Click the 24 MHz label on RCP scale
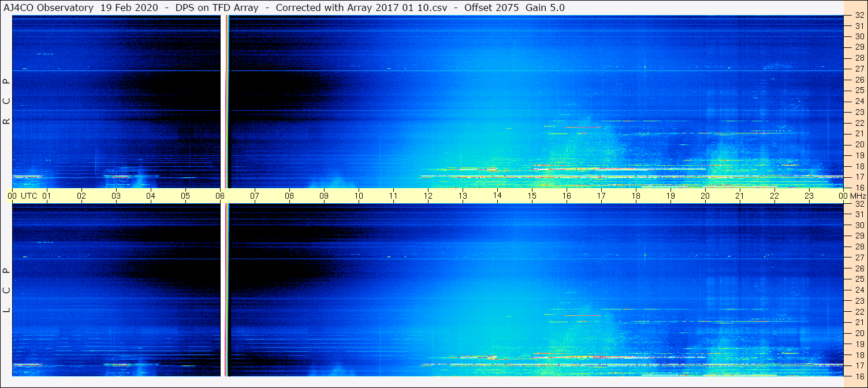Viewport: 868px width, 388px height. (x=859, y=101)
